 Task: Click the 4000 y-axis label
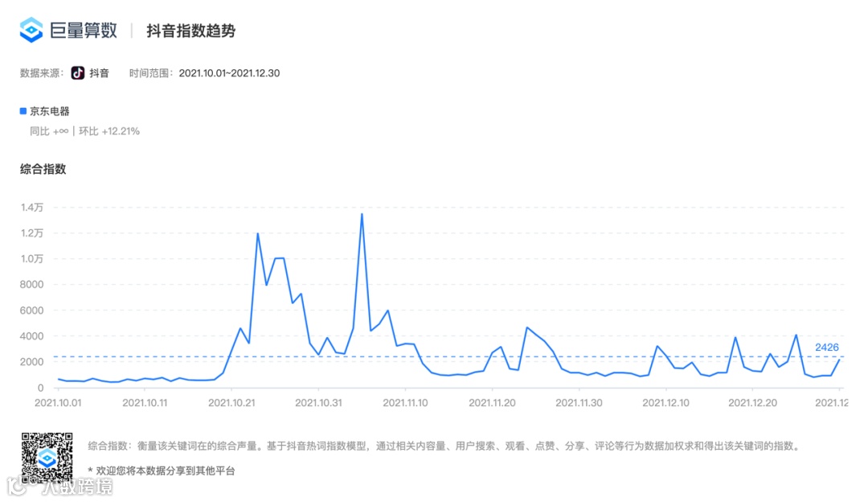31,335
